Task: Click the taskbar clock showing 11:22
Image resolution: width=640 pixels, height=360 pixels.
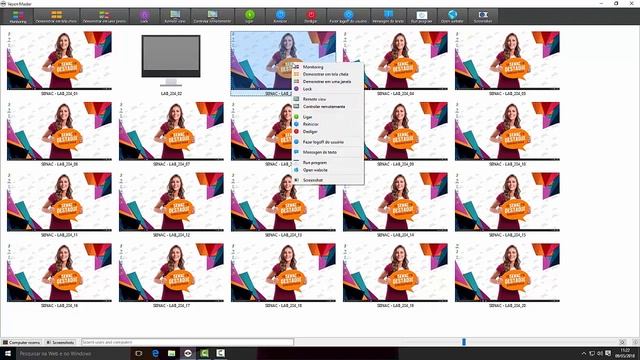Action: (x=625, y=353)
